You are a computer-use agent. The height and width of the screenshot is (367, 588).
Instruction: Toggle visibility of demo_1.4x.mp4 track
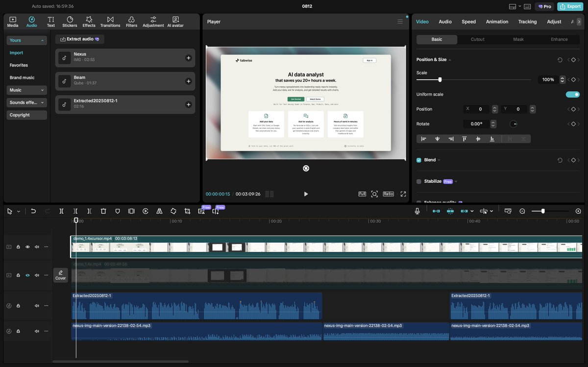click(x=27, y=275)
